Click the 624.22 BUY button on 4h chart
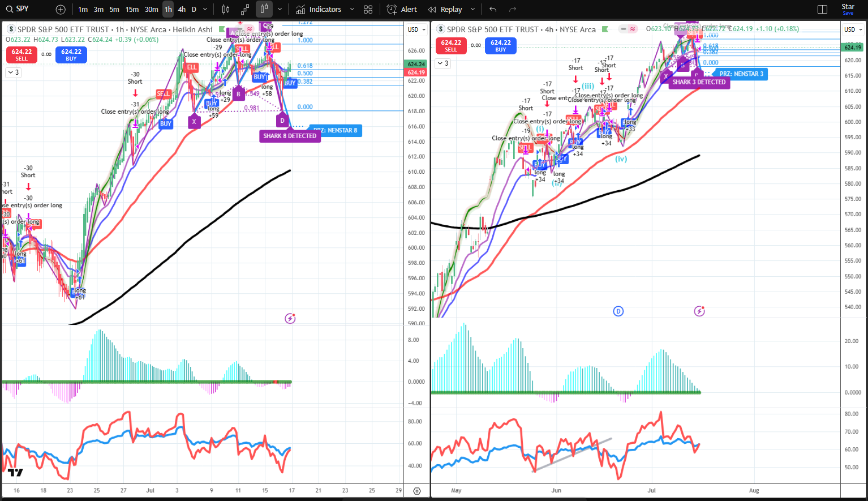This screenshot has height=501, width=868. tap(501, 46)
